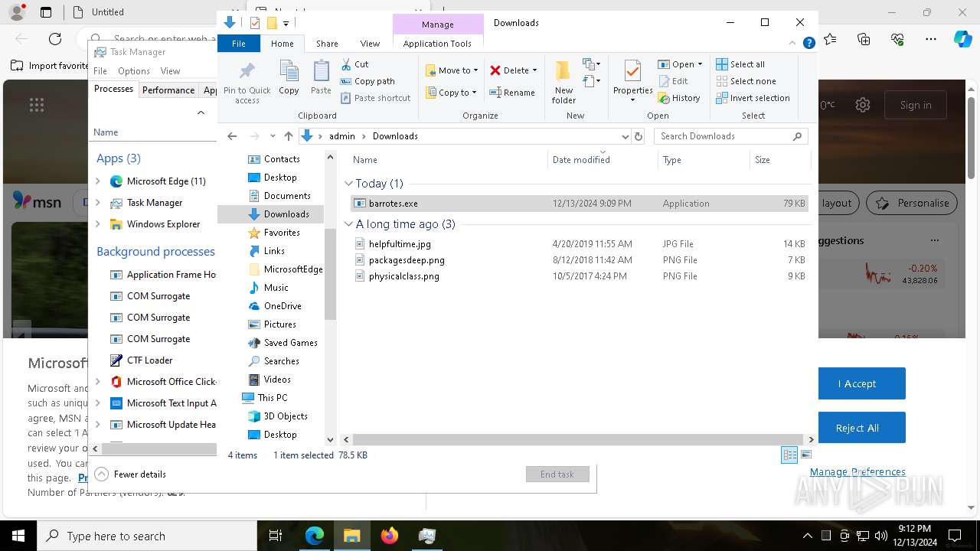The image size is (980, 551).
Task: Go up one folder level
Action: 288,136
